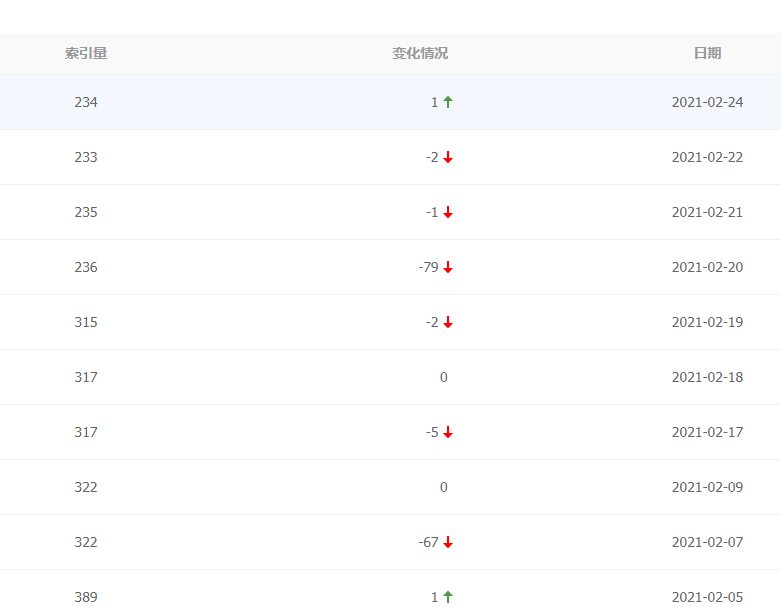
Task: Click red down arrow next to -79
Action: (448, 267)
